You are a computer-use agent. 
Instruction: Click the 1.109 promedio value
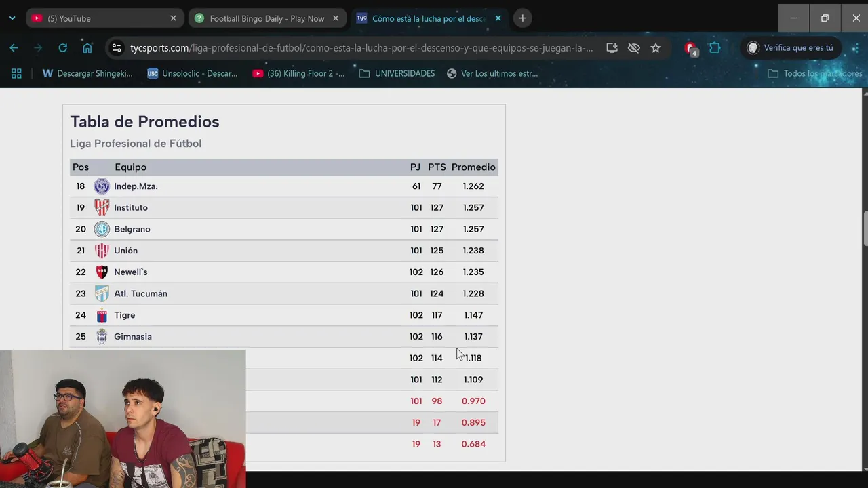click(x=473, y=380)
